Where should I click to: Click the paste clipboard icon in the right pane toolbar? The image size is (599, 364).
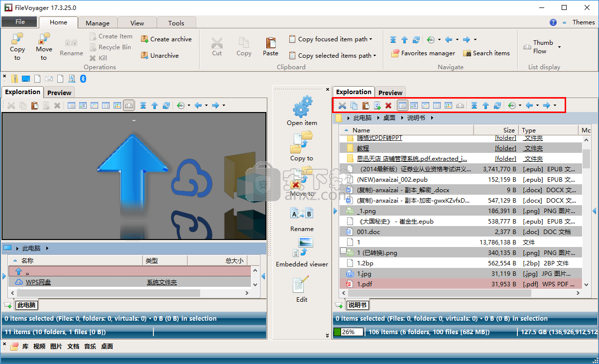[x=365, y=105]
